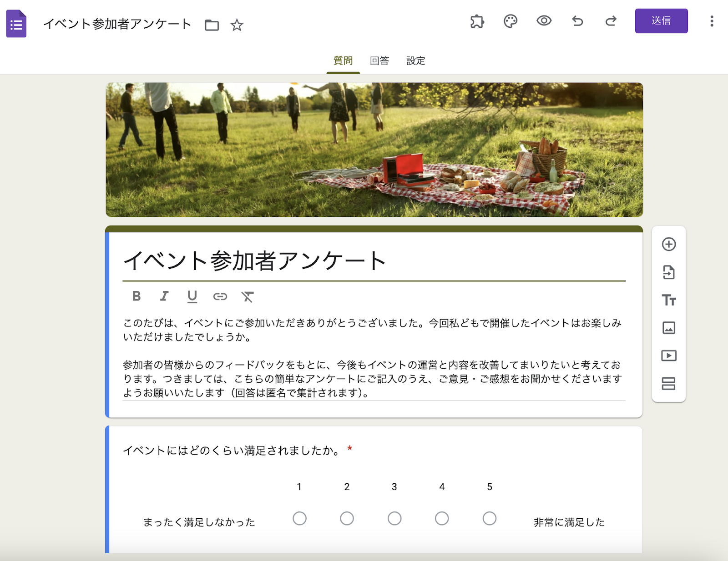728x561 pixels.
Task: Click the 送信 button
Action: click(661, 21)
